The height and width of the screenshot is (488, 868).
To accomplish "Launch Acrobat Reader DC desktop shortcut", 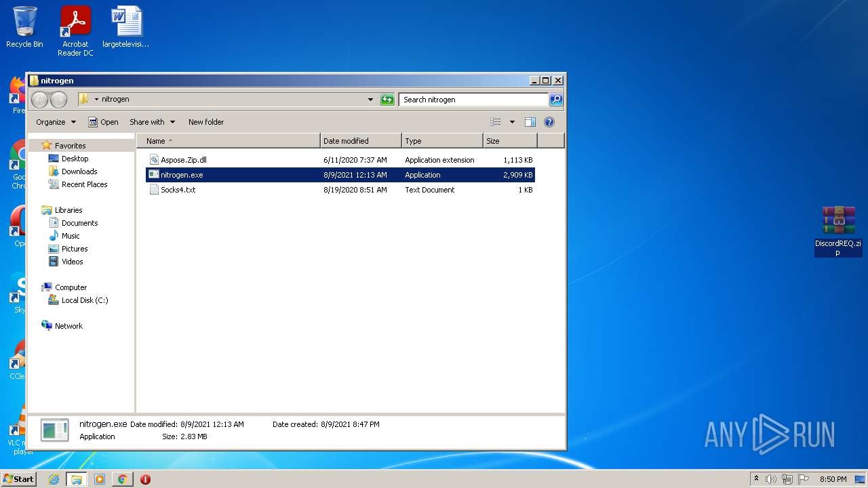I will (x=75, y=30).
